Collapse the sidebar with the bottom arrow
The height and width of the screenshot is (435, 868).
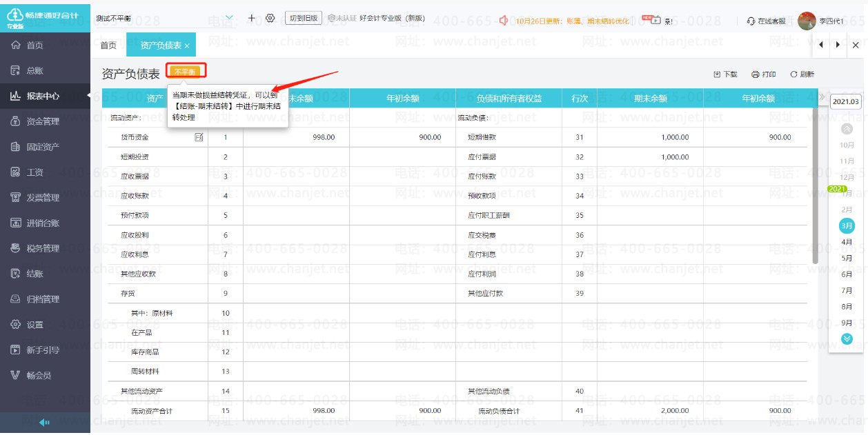45,423
